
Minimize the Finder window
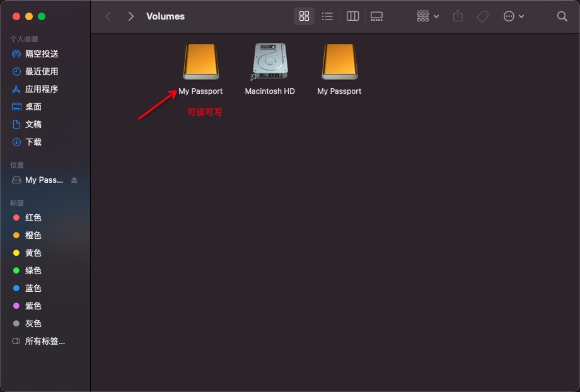tap(29, 16)
